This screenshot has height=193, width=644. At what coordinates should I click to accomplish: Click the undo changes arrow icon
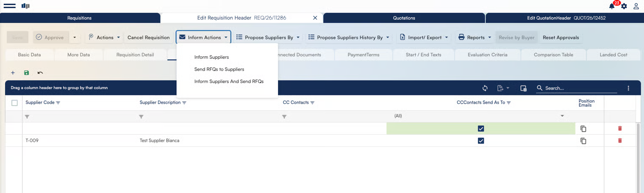click(40, 73)
